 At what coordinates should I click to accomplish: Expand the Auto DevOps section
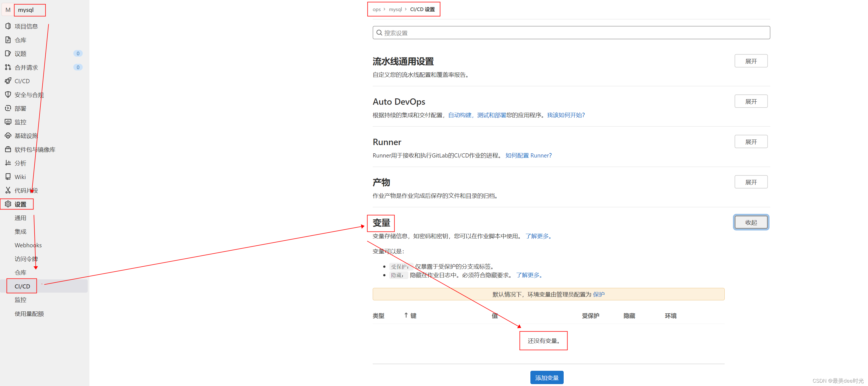coord(751,101)
